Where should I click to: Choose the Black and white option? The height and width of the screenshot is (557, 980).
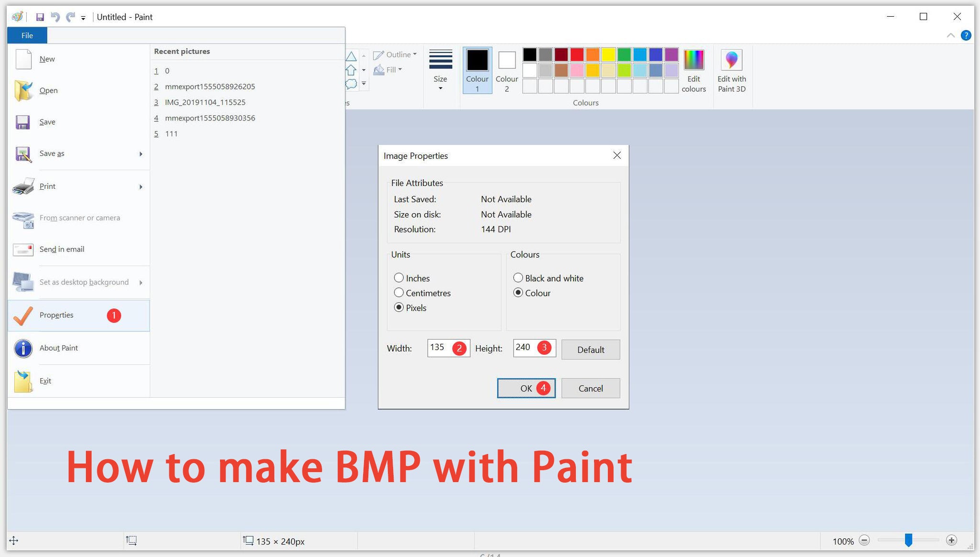coord(518,278)
